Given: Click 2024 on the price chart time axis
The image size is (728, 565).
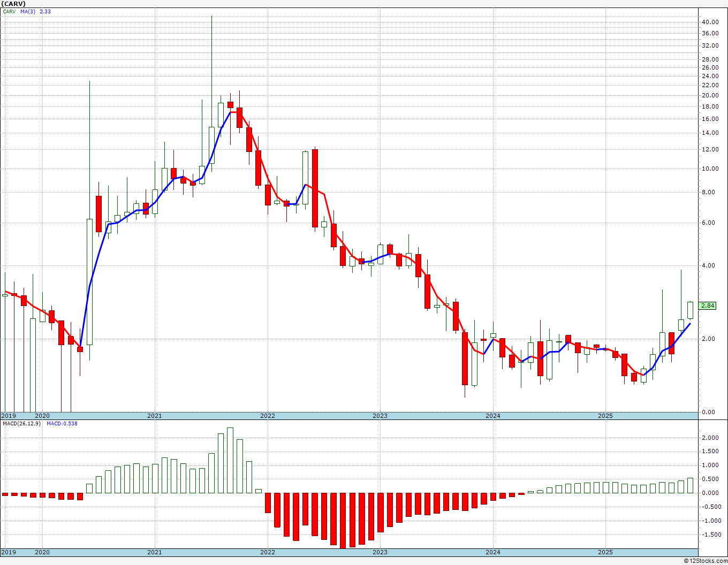Looking at the screenshot, I should pos(492,416).
